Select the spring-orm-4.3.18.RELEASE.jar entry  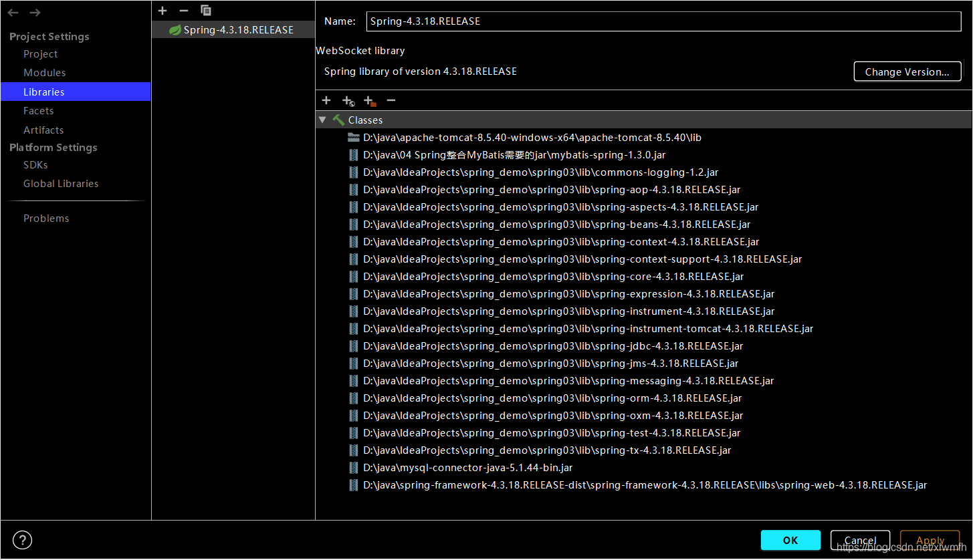coord(552,398)
